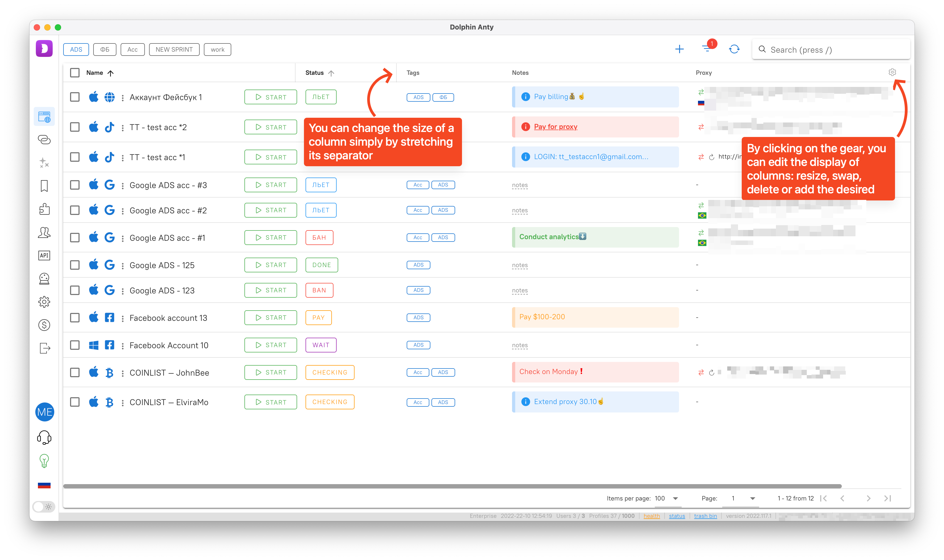The image size is (944, 560).
Task: Open three-dot menu for TT - test acc *2
Action: (x=123, y=128)
